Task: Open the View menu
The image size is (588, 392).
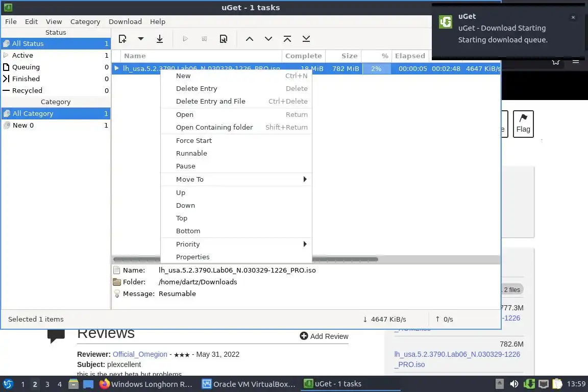Action: point(54,21)
